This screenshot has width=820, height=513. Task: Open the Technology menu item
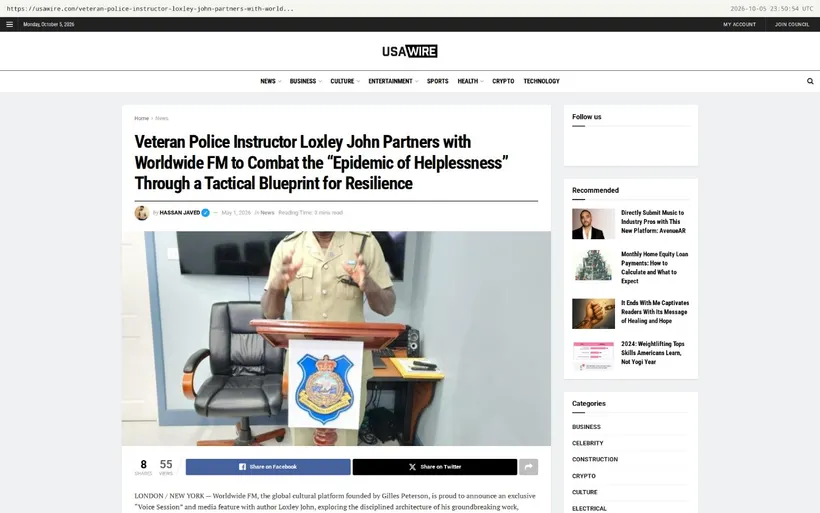point(541,81)
